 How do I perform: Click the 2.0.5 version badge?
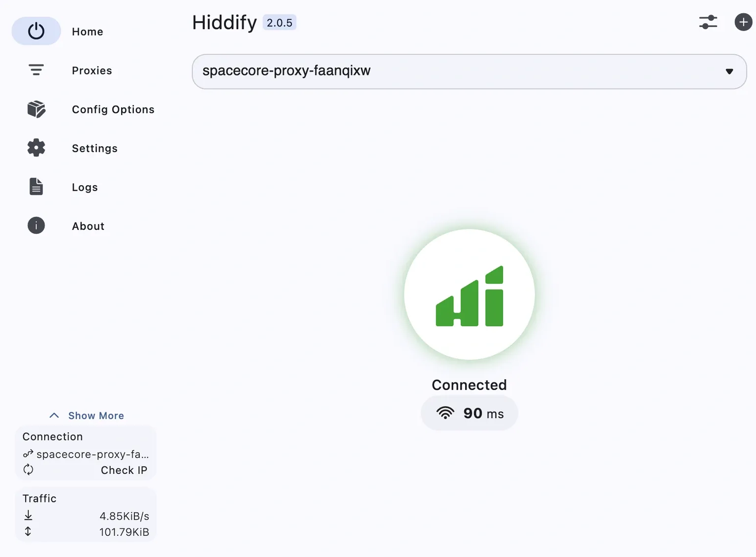[279, 23]
